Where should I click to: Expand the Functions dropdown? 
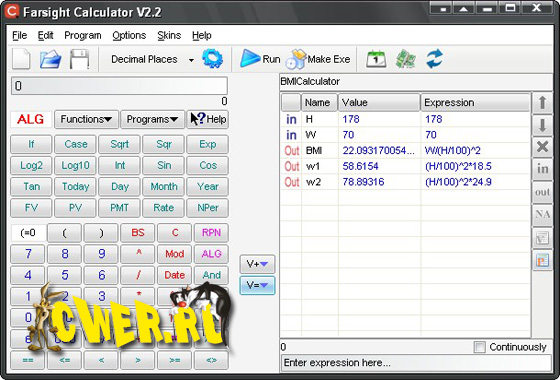click(x=86, y=119)
